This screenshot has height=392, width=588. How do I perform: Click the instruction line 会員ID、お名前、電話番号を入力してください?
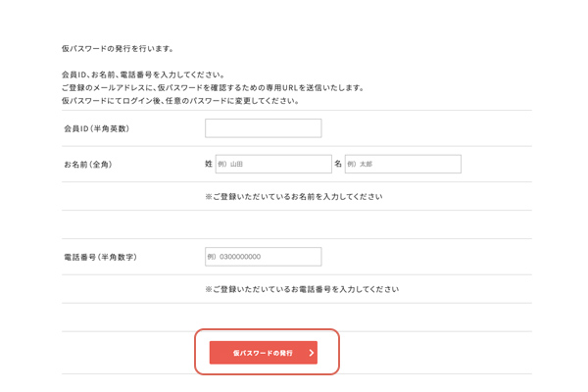143,74
